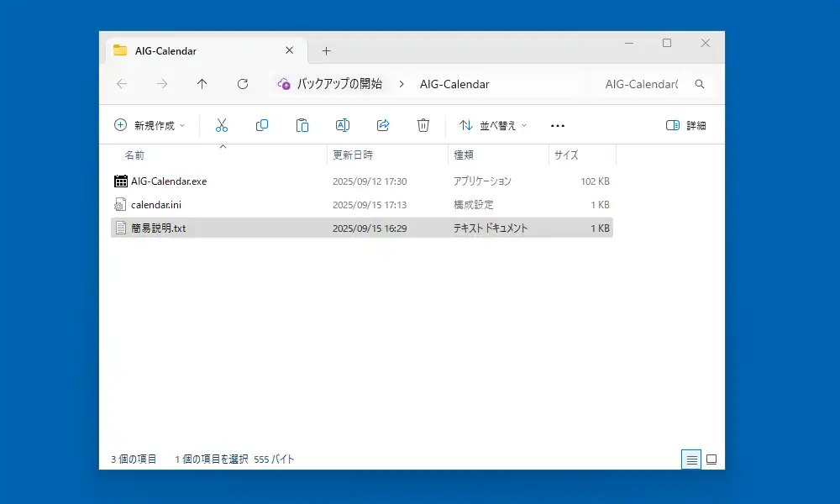Click the calendar.ini settings file icon
This screenshot has width=840, height=504.
[x=120, y=205]
